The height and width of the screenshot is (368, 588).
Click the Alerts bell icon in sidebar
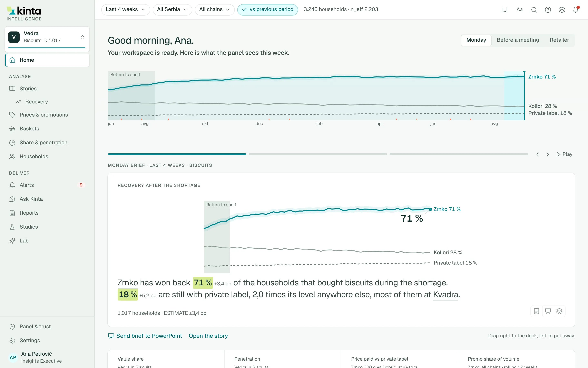[12, 185]
